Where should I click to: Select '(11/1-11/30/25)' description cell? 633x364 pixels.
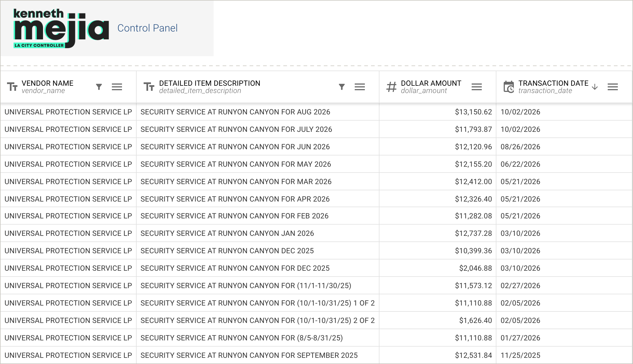tap(258, 286)
